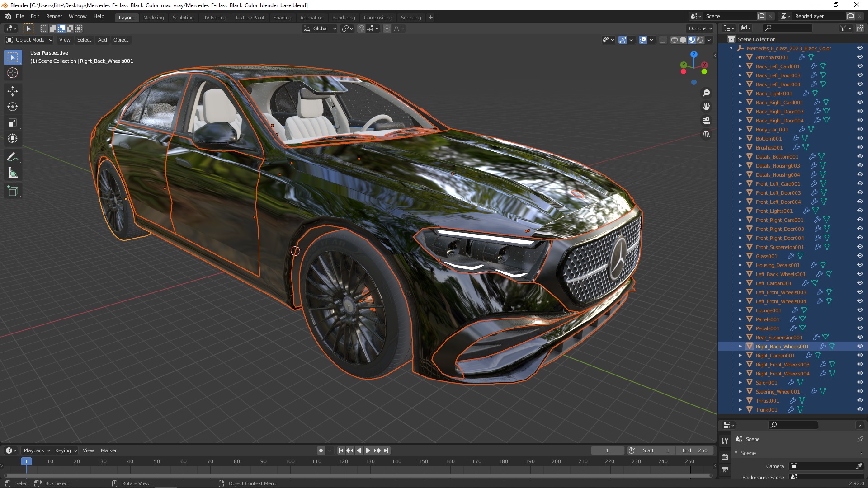Switch to the Shading workspace tab
The width and height of the screenshot is (868, 488).
coord(282,18)
